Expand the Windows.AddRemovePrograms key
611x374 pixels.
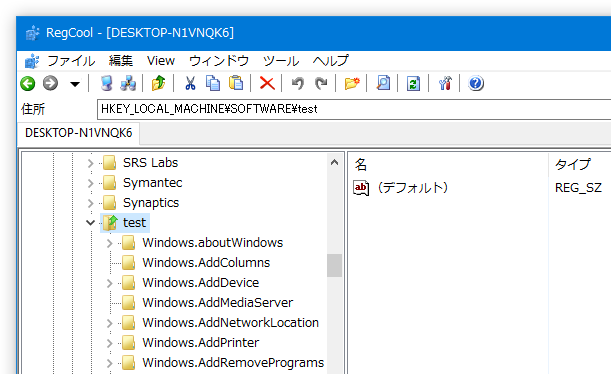pos(109,363)
